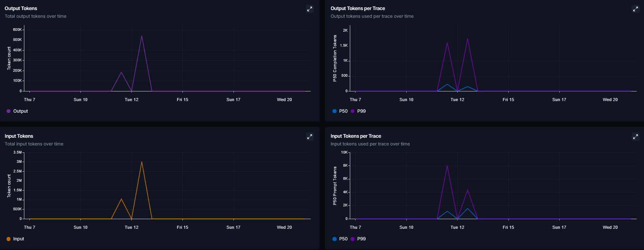644x250 pixels.
Task: Click the 8K P99 peak in Input per Trace
Action: [447, 166]
